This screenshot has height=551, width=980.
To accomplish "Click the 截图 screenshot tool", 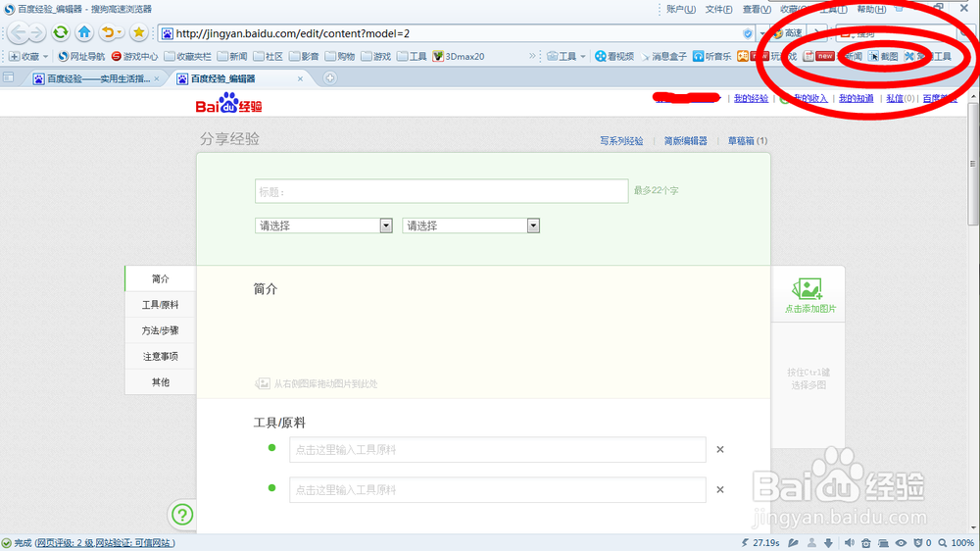I will pyautogui.click(x=883, y=56).
